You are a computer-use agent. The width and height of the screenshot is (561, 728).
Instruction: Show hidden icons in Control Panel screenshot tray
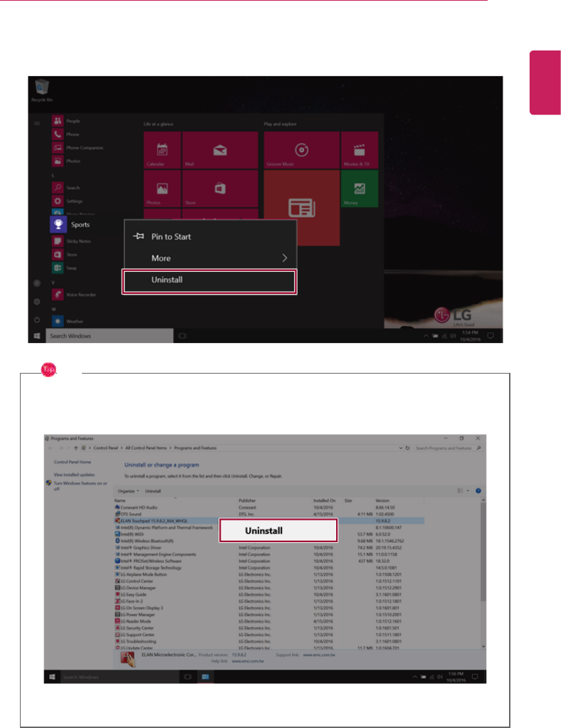pos(415,677)
